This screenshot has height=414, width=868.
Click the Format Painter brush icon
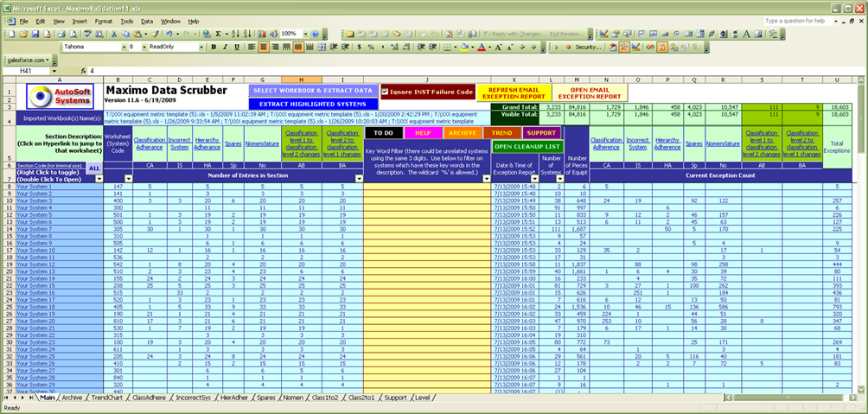click(155, 34)
